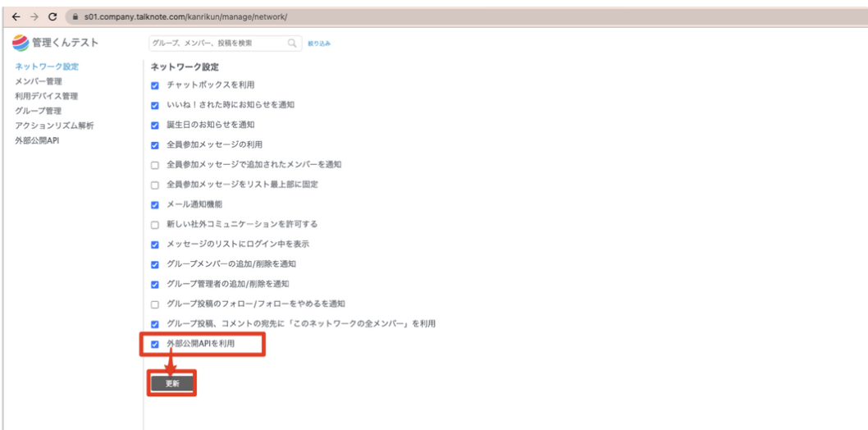Click the magnifier icon in search box

click(291, 43)
